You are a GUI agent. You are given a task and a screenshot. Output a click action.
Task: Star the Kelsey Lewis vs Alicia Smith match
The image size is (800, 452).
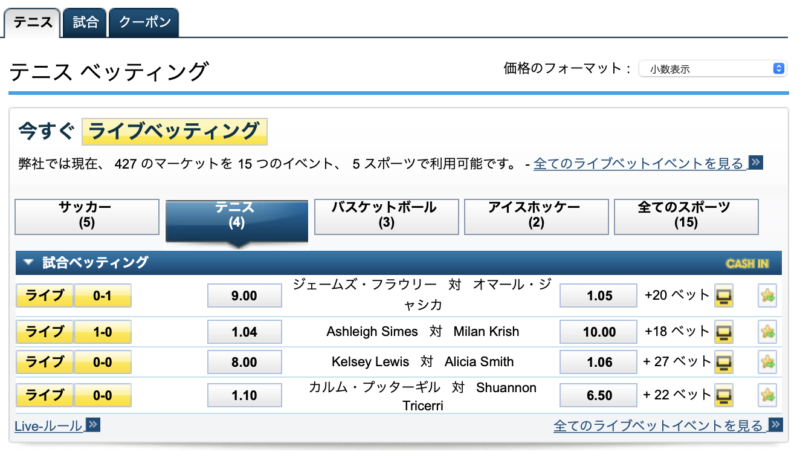click(x=767, y=362)
